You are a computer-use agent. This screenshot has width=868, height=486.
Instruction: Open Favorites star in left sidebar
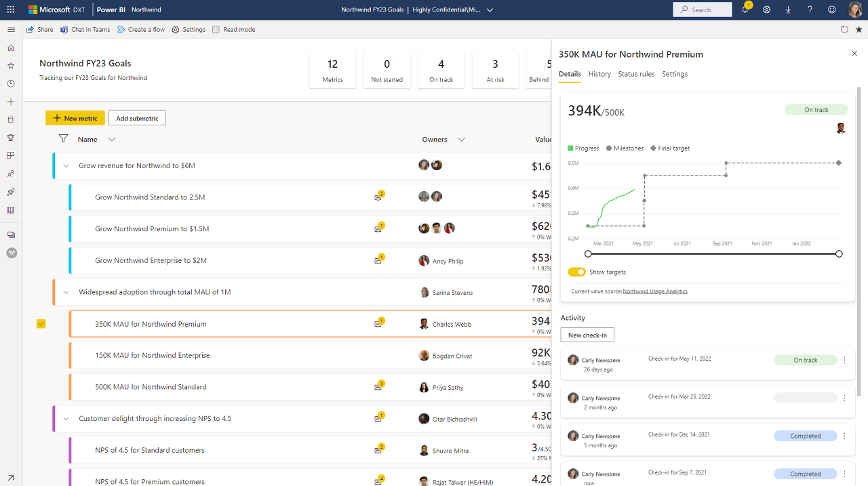11,66
